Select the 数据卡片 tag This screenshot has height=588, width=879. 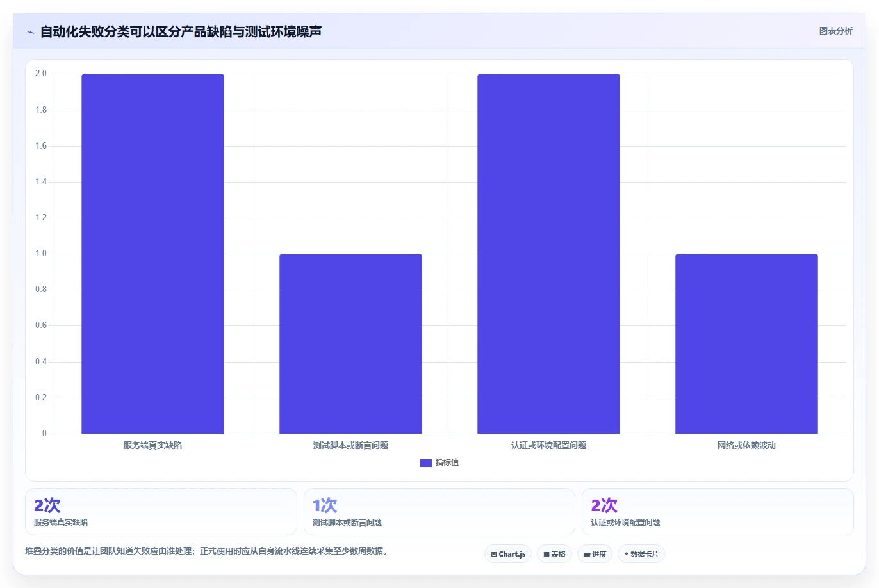click(641, 554)
